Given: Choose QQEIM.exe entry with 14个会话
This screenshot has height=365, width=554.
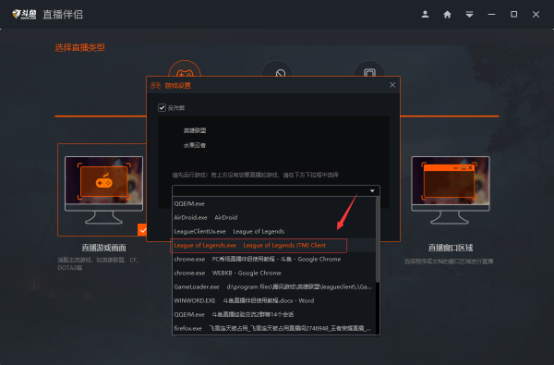Looking at the screenshot, I should pyautogui.click(x=274, y=314).
